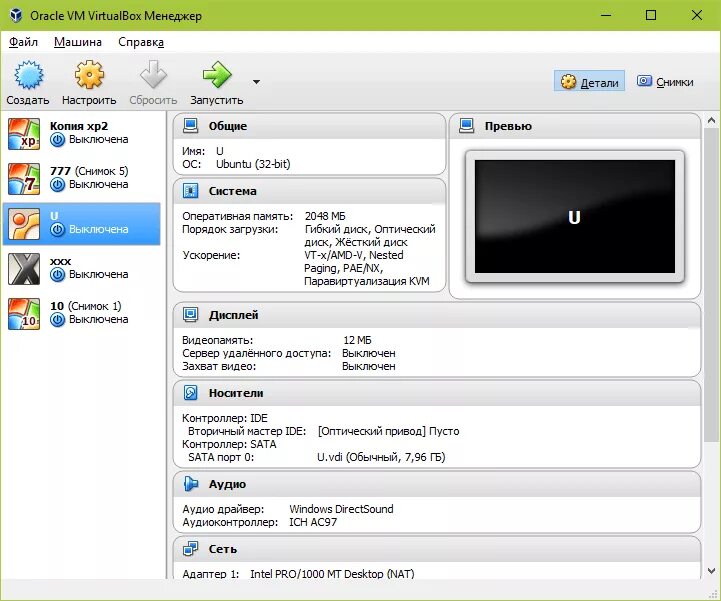
Task: Click the Windows XP icon of Копия xp2
Action: click(x=24, y=134)
